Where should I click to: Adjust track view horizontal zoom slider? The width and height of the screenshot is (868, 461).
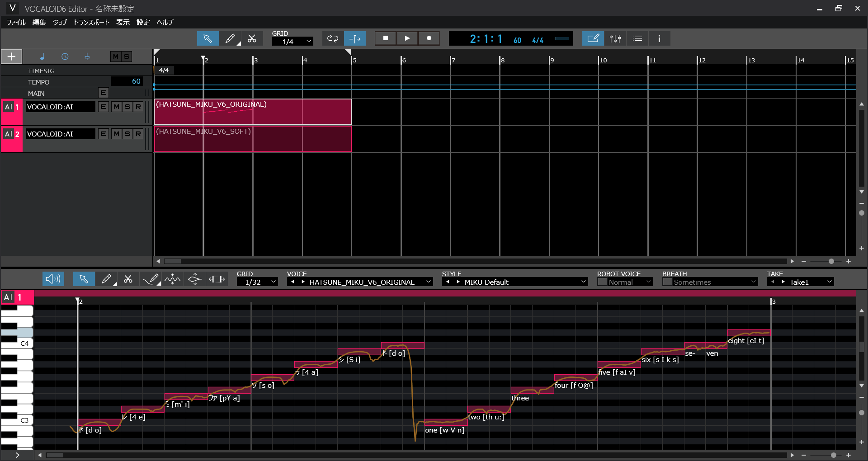tap(831, 261)
